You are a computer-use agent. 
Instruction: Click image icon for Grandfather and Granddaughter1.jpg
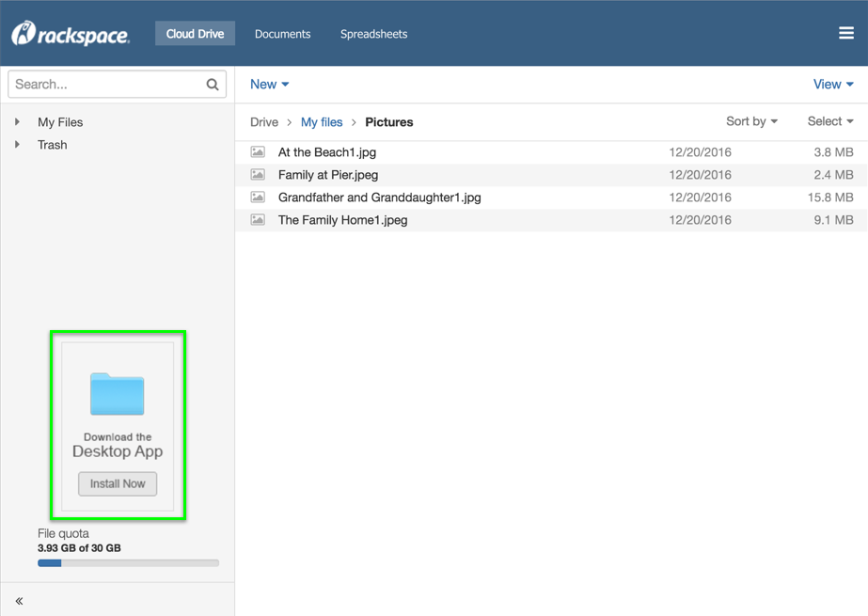pyautogui.click(x=258, y=197)
